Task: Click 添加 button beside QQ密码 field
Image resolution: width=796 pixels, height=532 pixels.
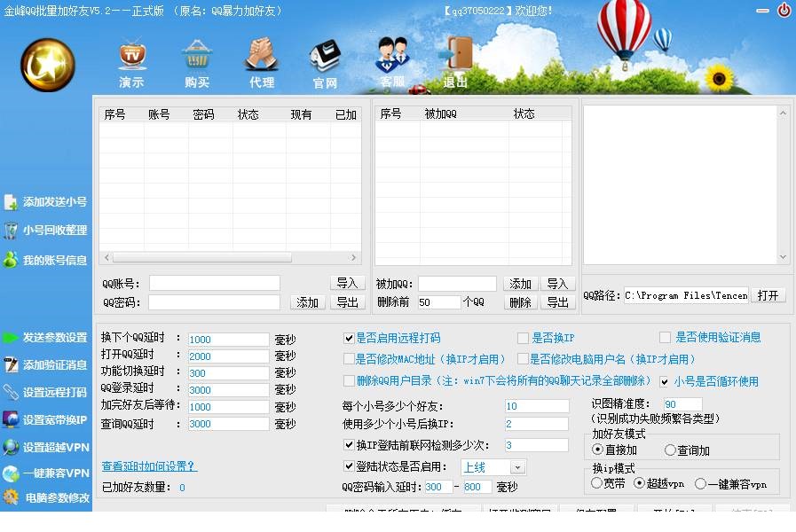Action: (308, 302)
